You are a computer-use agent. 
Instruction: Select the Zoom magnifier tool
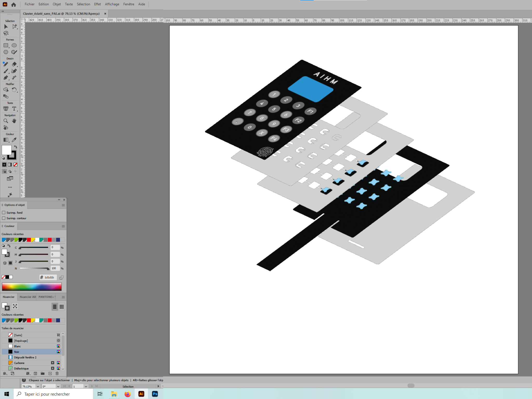6,121
